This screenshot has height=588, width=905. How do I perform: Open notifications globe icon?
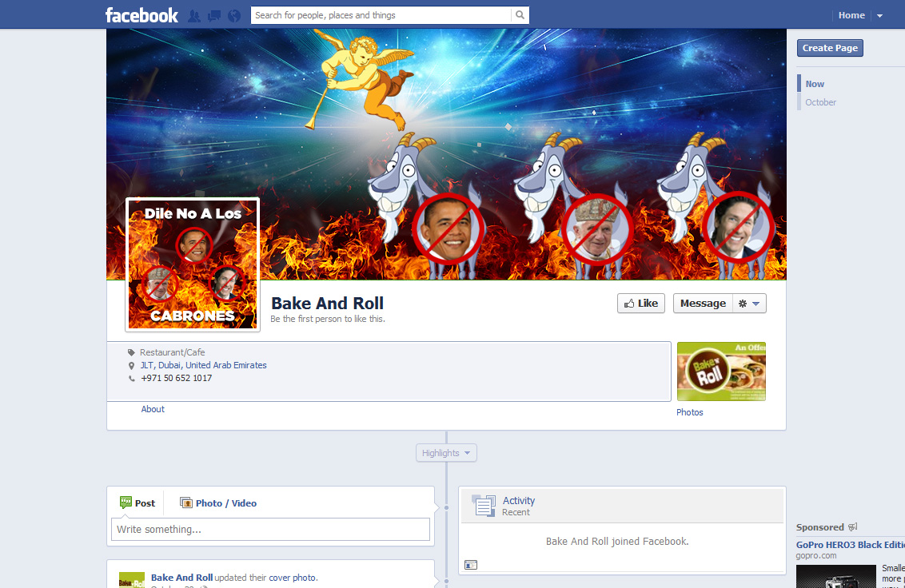coord(233,16)
